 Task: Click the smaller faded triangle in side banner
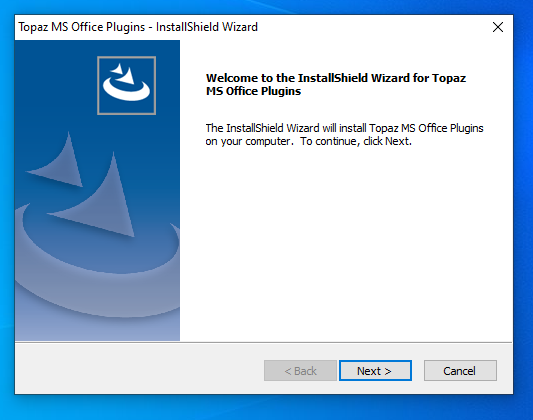pyautogui.click(x=59, y=163)
